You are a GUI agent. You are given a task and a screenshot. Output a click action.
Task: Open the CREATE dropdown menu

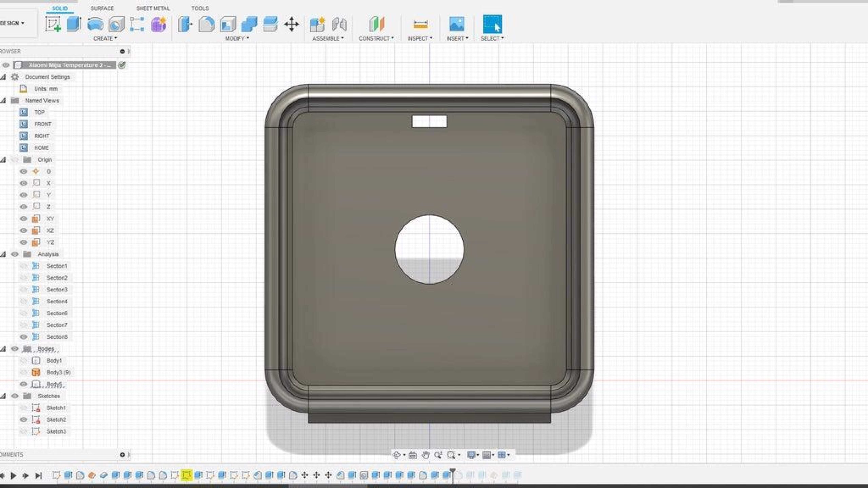tap(105, 38)
